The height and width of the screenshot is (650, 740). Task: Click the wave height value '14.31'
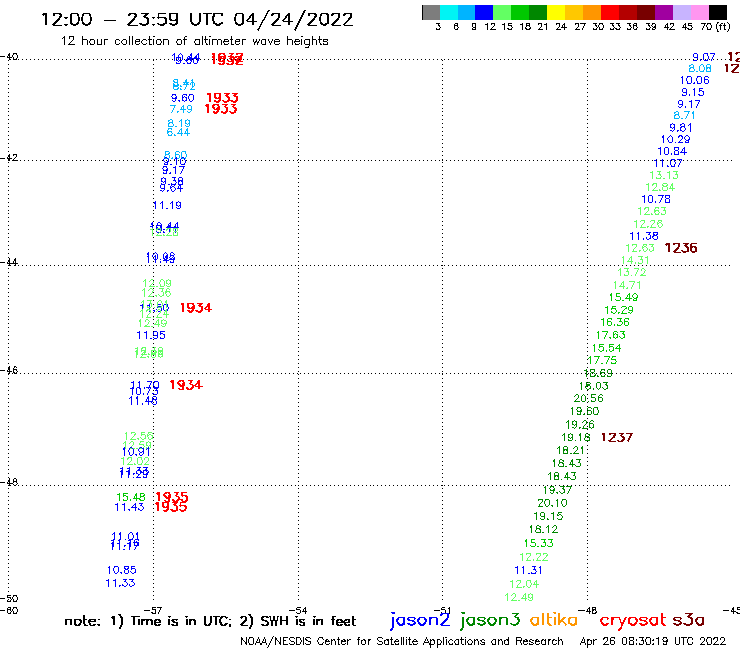[635, 260]
